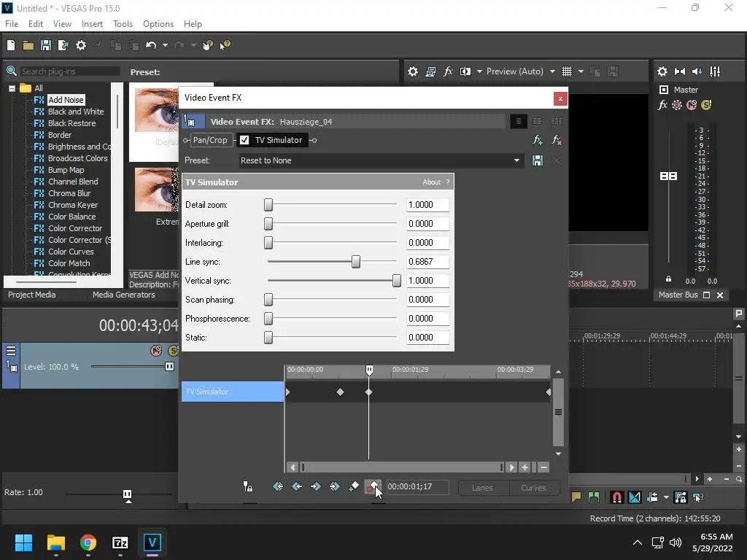747x560 pixels.
Task: Switch to the Project Media tab
Action: click(32, 295)
